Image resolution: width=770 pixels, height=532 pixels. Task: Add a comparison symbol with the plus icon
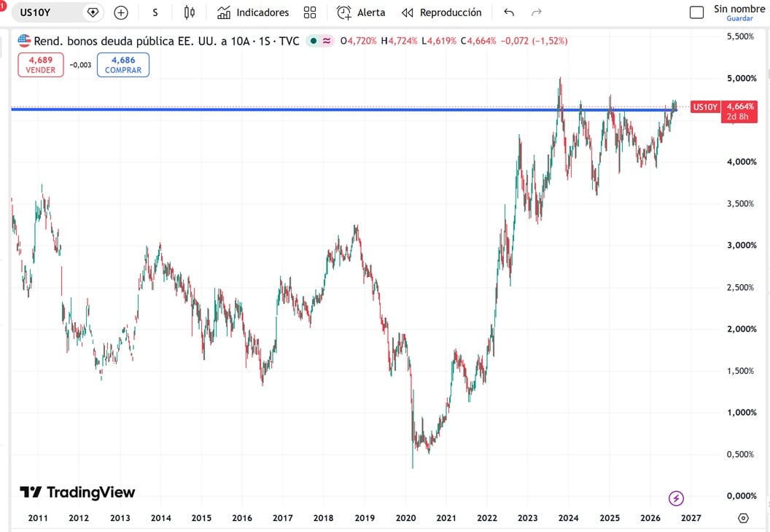(x=121, y=13)
